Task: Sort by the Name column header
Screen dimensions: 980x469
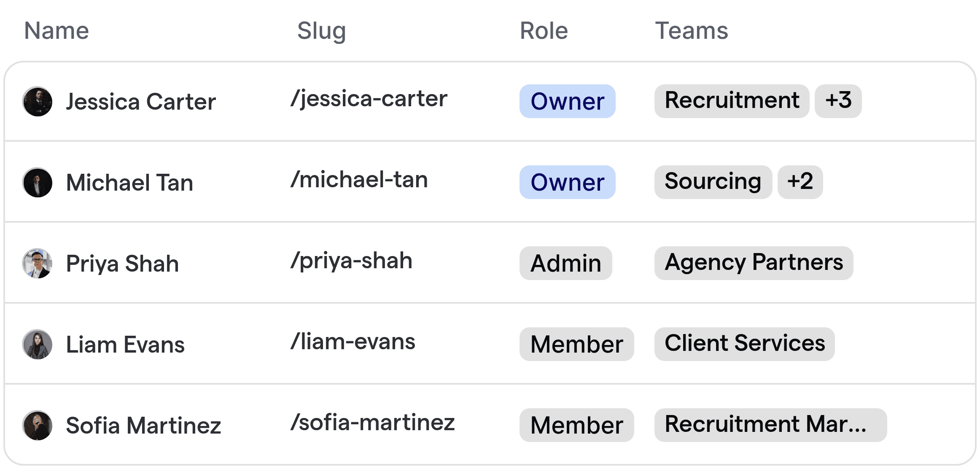Action: (56, 30)
